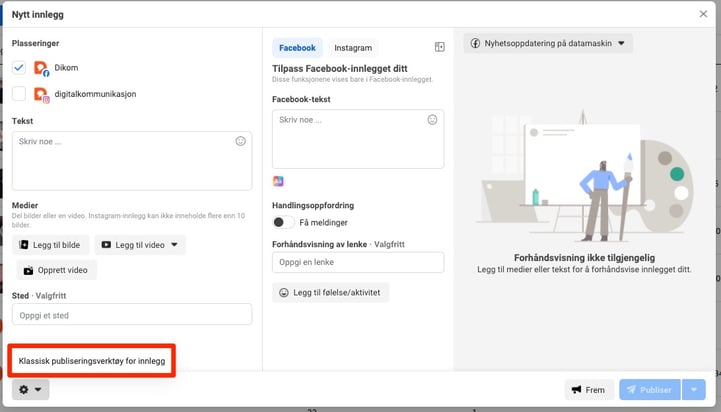Click the Dikom Facebook page avatar

41,68
